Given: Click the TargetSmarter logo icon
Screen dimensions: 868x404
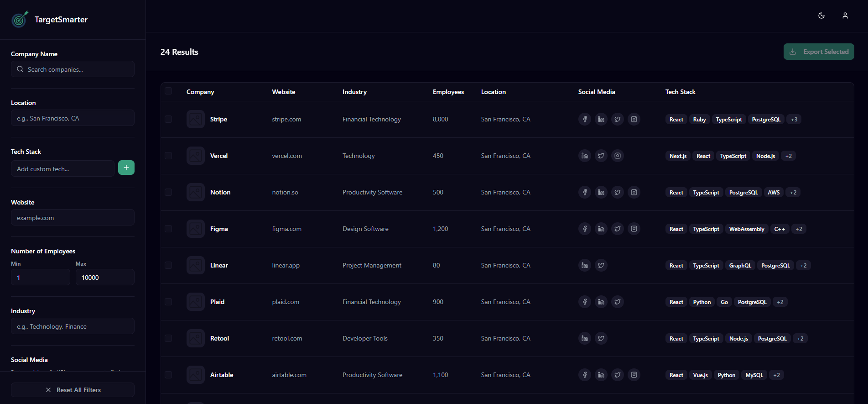Looking at the screenshot, I should coord(20,19).
